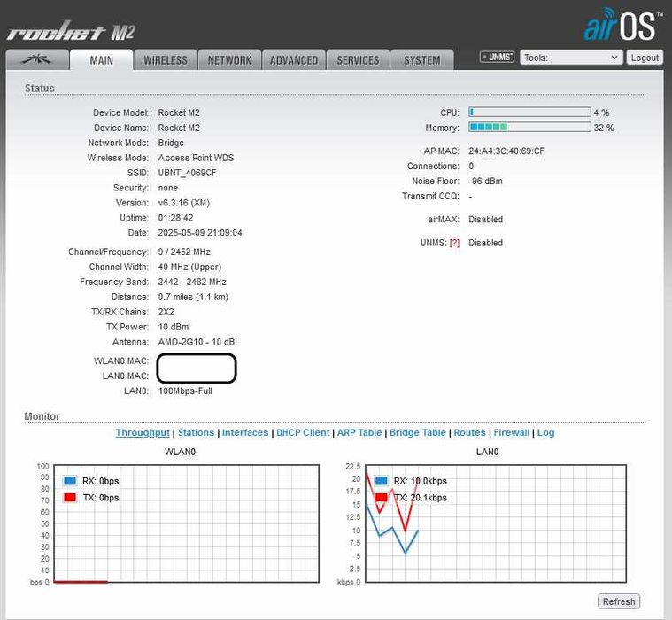Open the WIRELESS tab
This screenshot has width=672, height=620.
point(166,60)
